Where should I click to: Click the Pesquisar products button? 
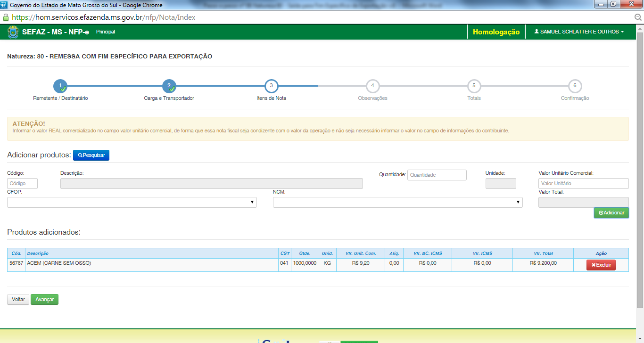point(91,155)
